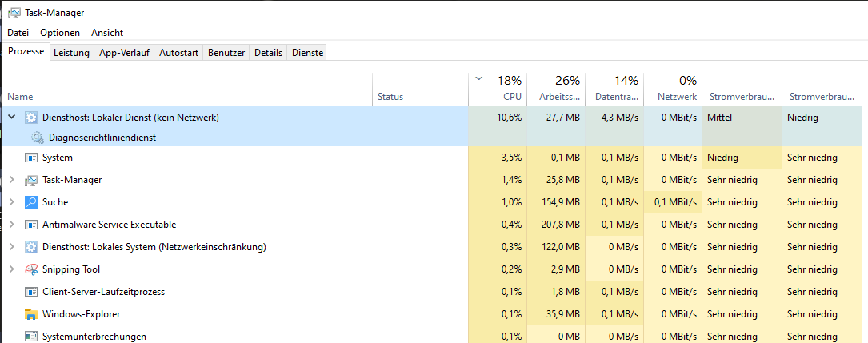The height and width of the screenshot is (343, 868).
Task: Expand Diensthost: Lokales System row
Action: 12,247
